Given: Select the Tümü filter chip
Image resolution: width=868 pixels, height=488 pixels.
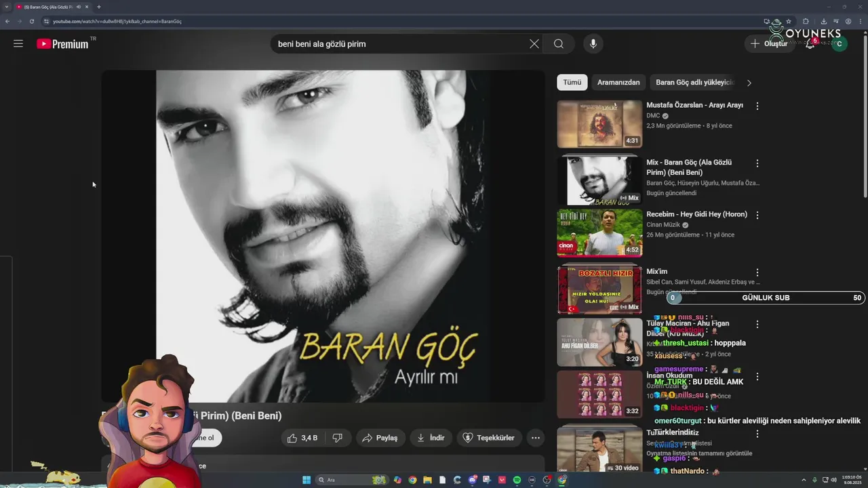Looking at the screenshot, I should pyautogui.click(x=572, y=82).
